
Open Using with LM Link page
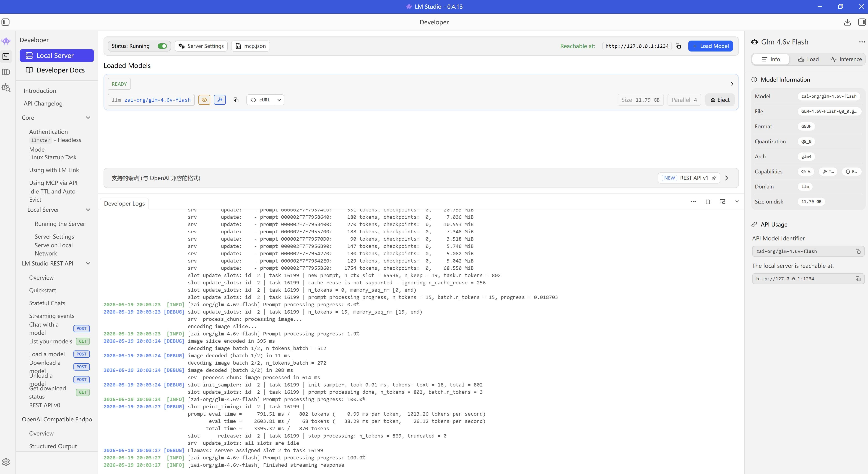point(54,170)
